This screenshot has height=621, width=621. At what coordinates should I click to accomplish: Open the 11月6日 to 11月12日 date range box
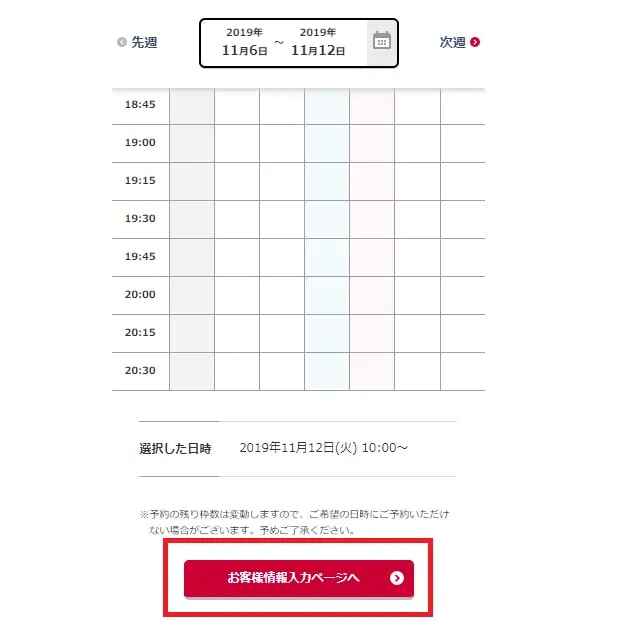click(299, 43)
